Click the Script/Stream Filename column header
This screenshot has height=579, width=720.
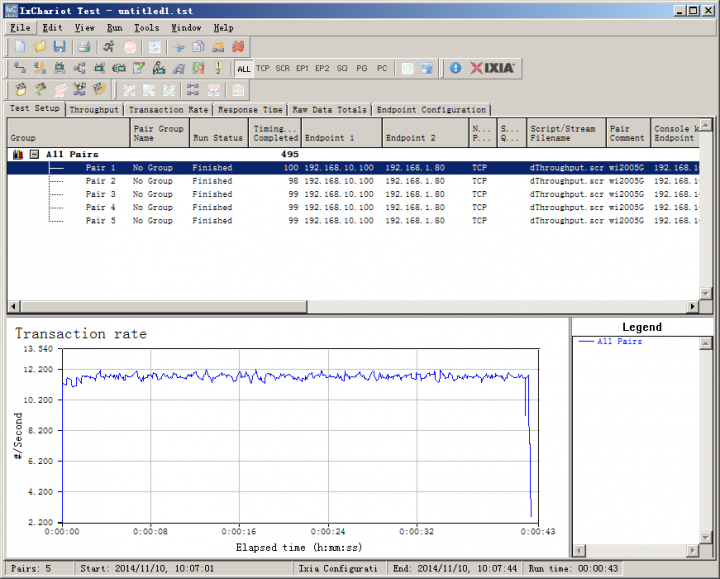pyautogui.click(x=566, y=133)
